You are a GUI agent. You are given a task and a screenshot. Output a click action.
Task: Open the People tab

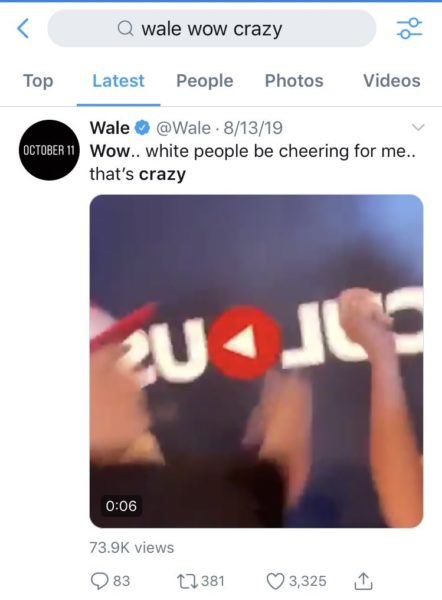205,81
